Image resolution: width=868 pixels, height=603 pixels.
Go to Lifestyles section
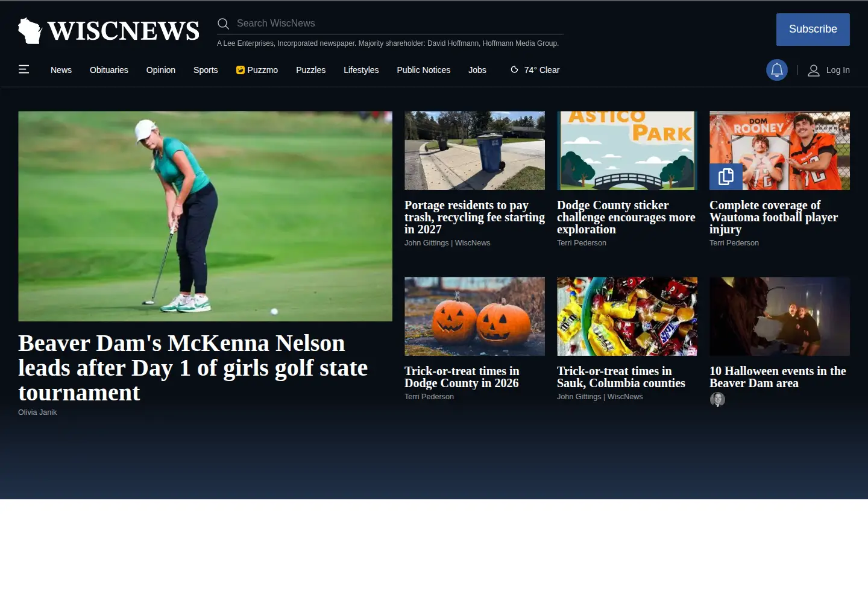[x=361, y=70]
